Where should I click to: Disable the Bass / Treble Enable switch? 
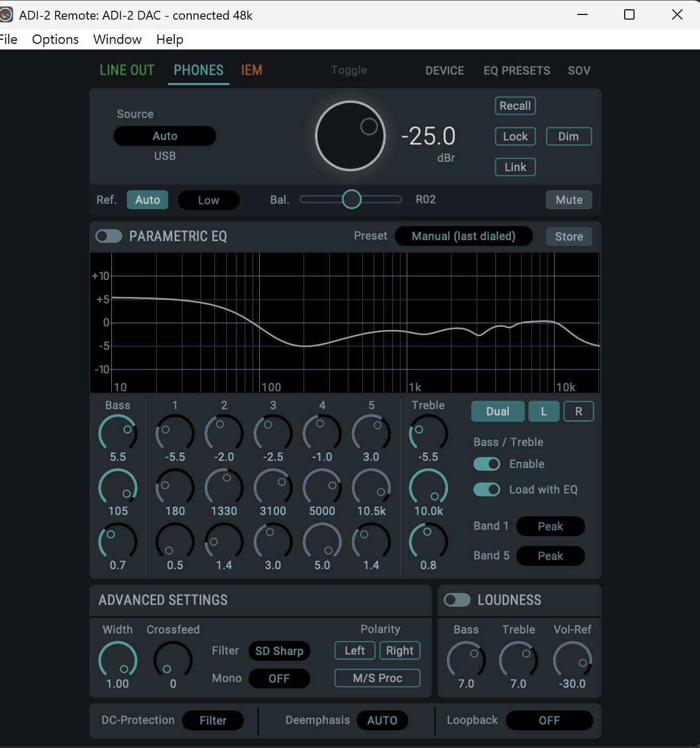click(487, 464)
